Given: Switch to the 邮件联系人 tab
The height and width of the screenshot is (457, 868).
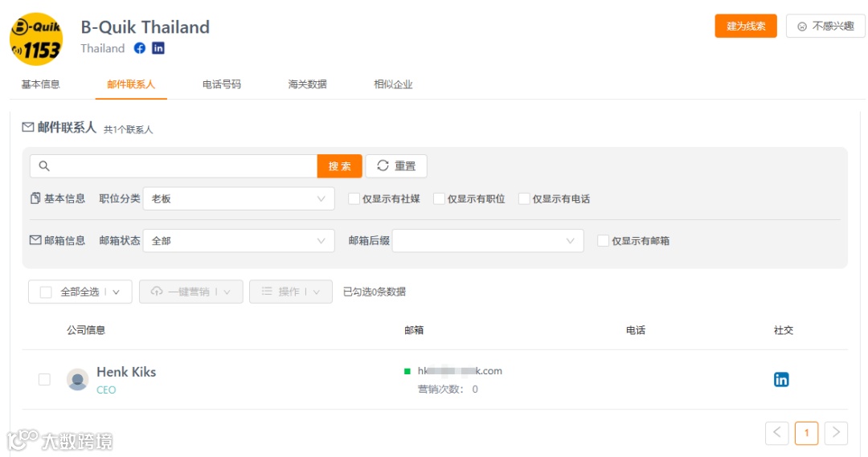Looking at the screenshot, I should coord(131,84).
